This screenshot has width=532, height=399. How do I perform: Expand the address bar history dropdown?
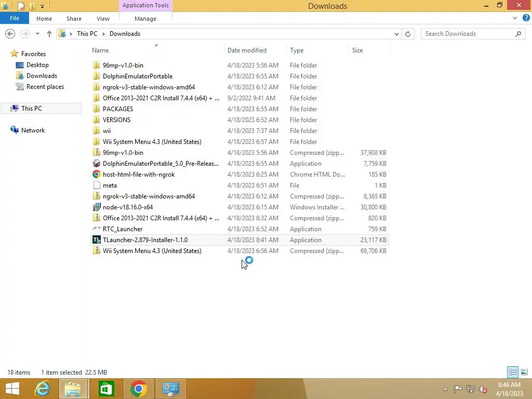click(396, 34)
